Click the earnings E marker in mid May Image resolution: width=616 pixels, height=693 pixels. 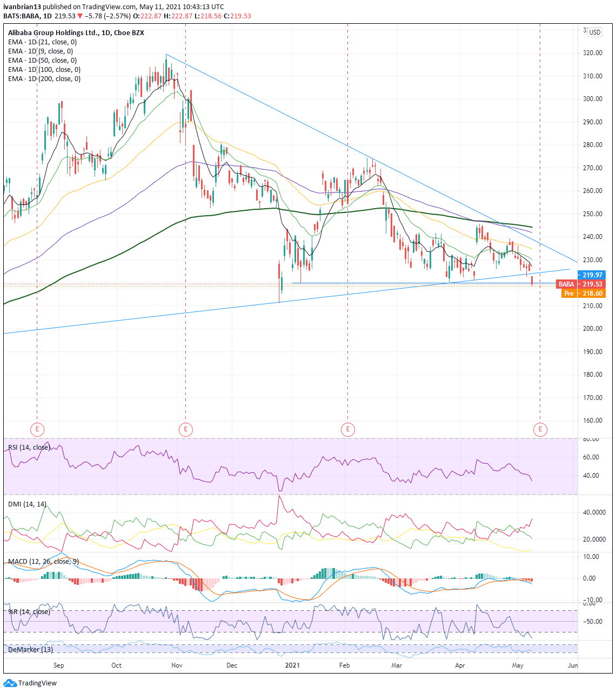coord(540,430)
